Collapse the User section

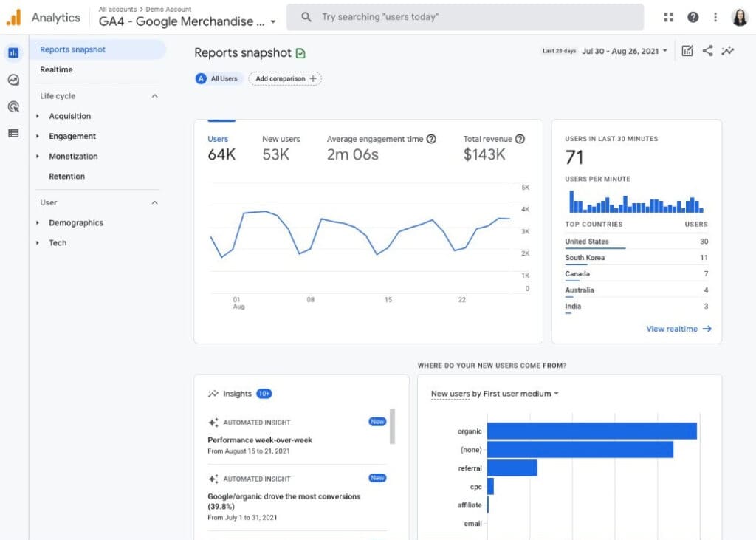(154, 202)
